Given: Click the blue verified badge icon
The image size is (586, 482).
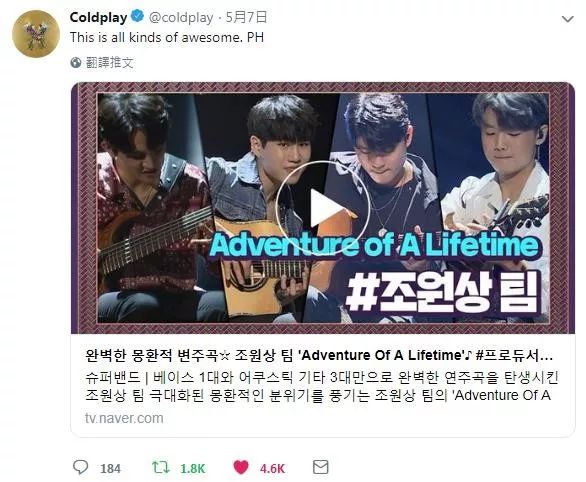Looking at the screenshot, I should click(x=138, y=16).
